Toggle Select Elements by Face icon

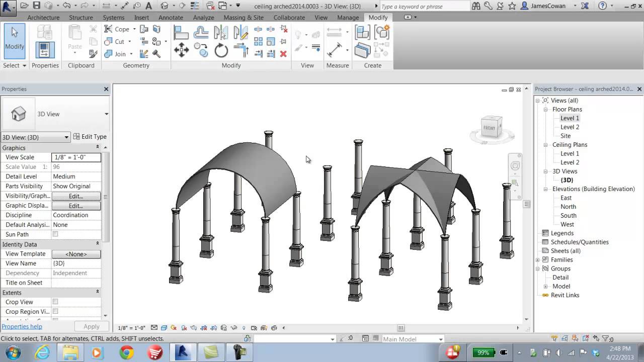(x=585, y=339)
